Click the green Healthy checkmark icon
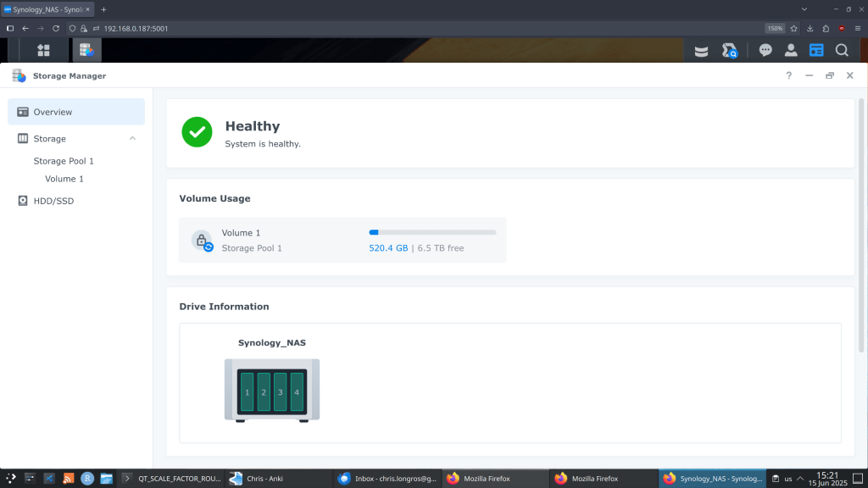The image size is (868, 488). pyautogui.click(x=198, y=132)
